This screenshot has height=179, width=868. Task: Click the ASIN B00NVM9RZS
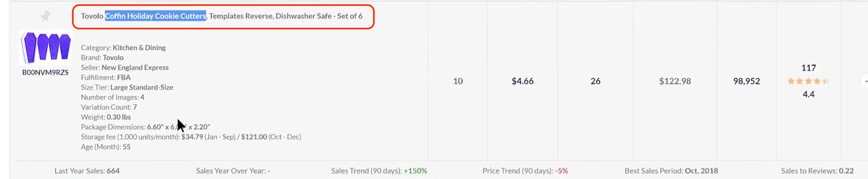tap(45, 72)
